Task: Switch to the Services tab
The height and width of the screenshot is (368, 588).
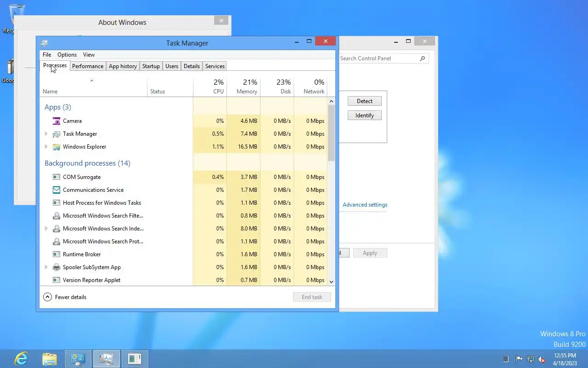Action: [x=215, y=66]
